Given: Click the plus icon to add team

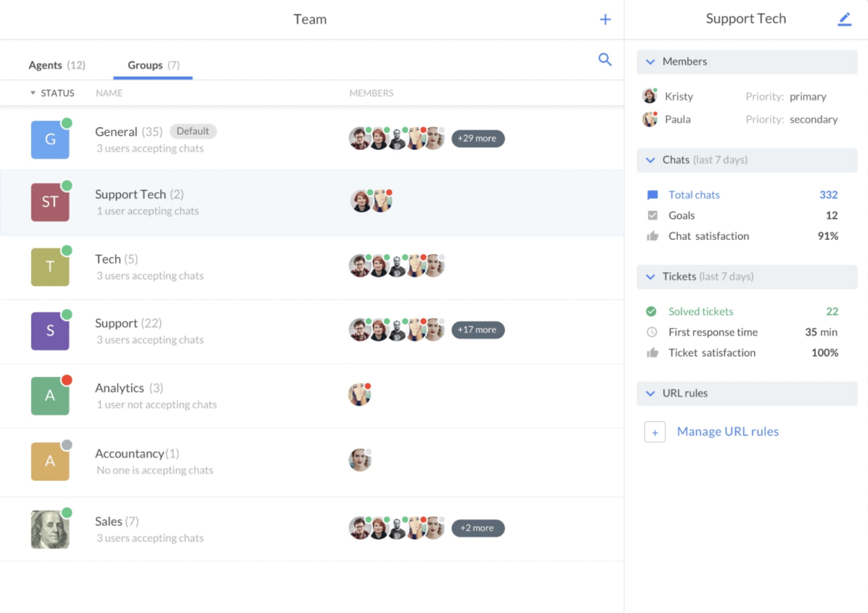Looking at the screenshot, I should (x=605, y=19).
